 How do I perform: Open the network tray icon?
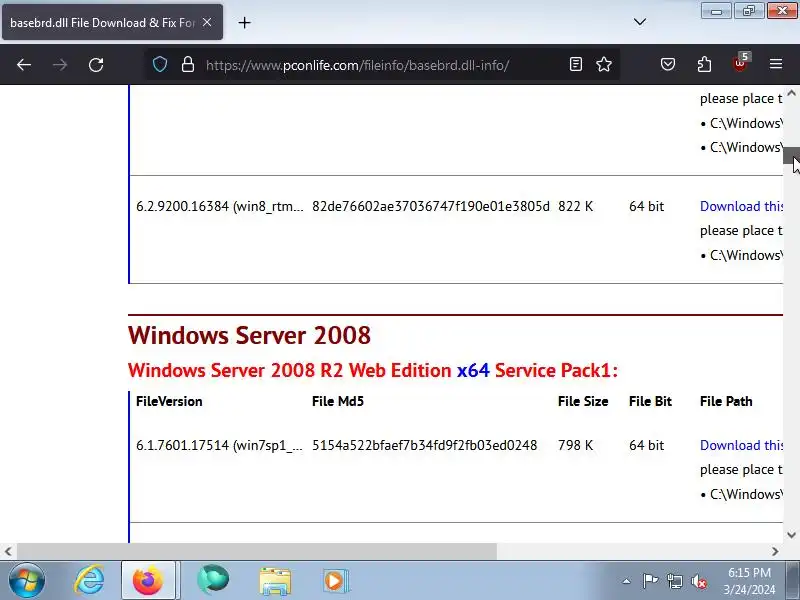pyautogui.click(x=674, y=581)
